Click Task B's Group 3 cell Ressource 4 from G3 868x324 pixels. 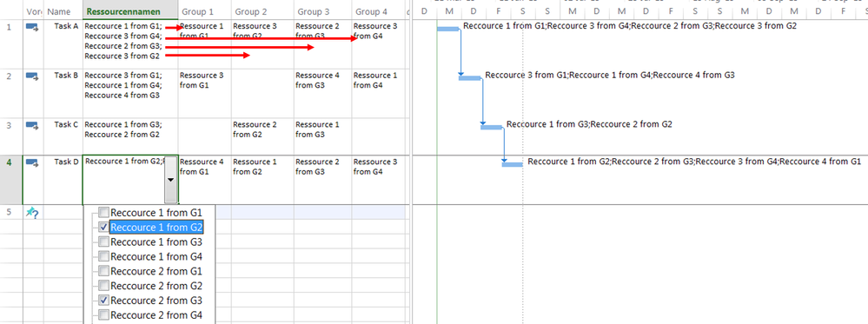point(322,93)
